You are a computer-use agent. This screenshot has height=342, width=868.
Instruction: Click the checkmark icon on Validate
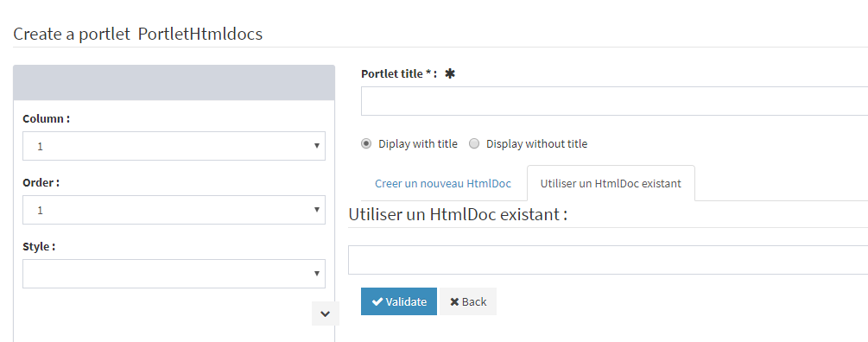point(377,301)
